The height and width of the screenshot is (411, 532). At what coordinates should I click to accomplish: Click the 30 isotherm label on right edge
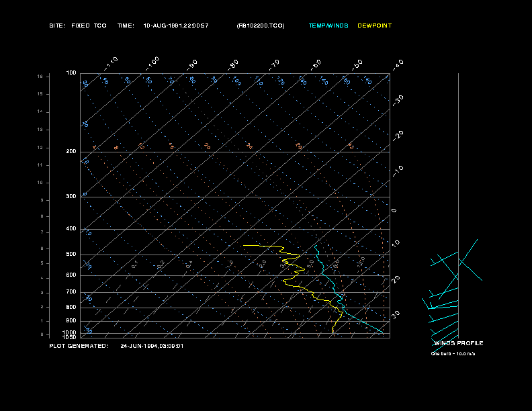click(396, 314)
